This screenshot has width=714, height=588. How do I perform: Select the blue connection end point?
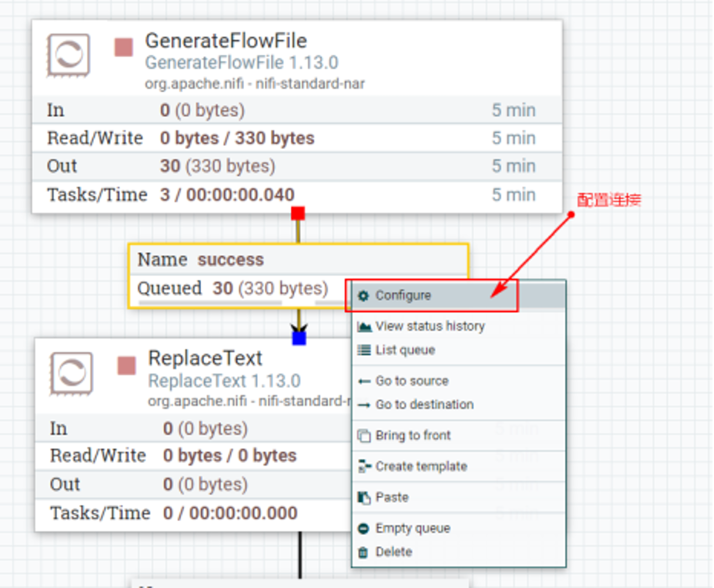(299, 338)
